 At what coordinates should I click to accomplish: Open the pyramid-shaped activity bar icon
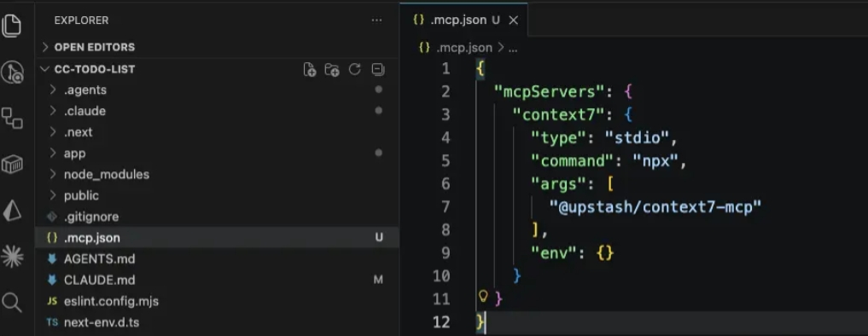coord(12,211)
